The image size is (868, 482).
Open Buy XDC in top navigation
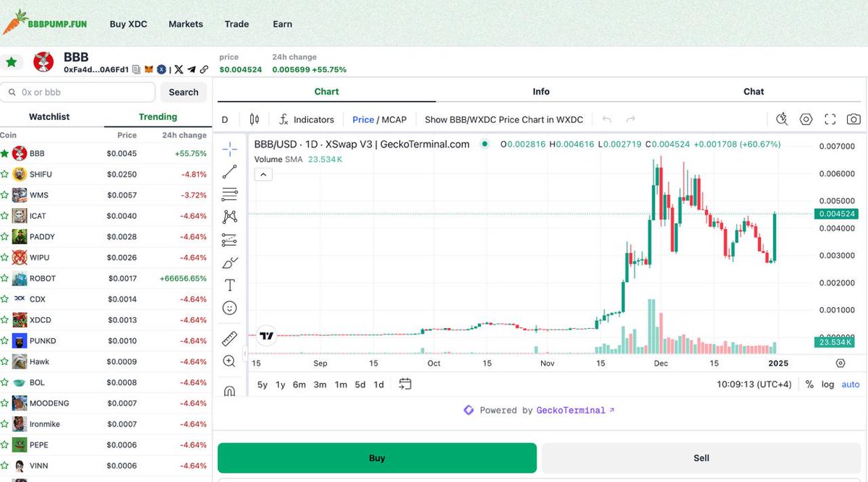(128, 24)
